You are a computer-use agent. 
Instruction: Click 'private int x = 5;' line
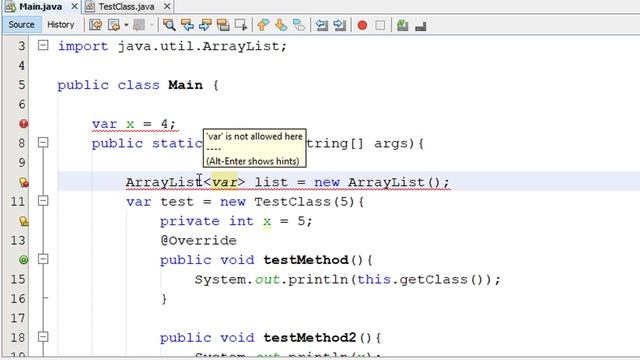236,221
